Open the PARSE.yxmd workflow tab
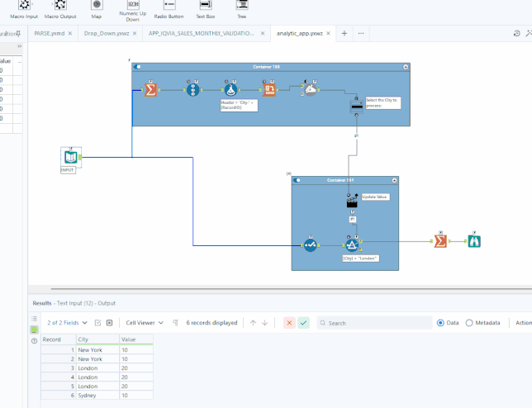The image size is (532, 408). [50, 33]
